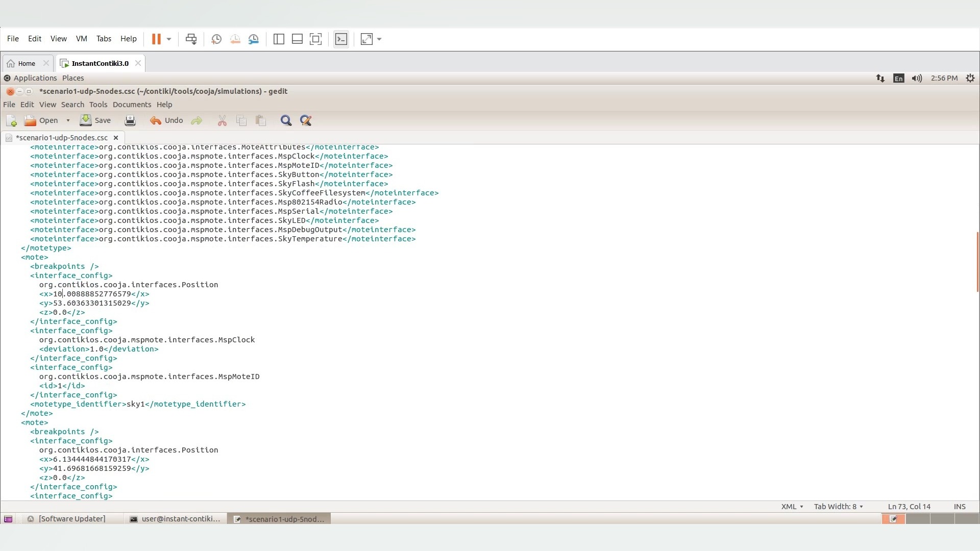
Task: Send Ctrl+Alt+Del to the VM
Action: (x=191, y=39)
